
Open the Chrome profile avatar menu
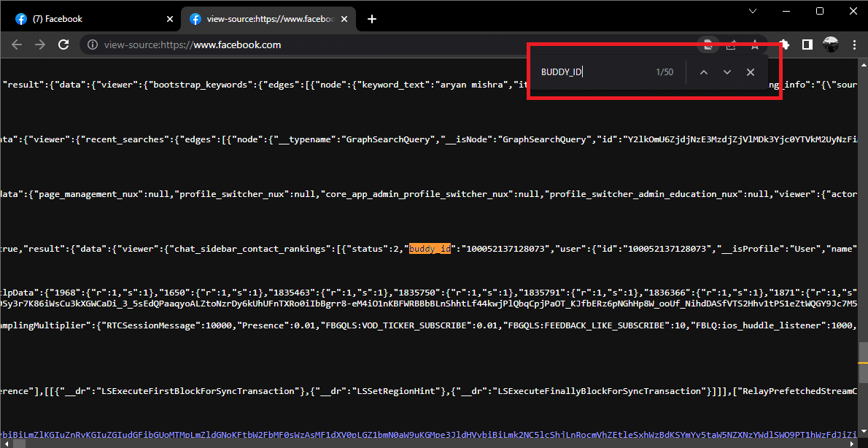(830, 45)
